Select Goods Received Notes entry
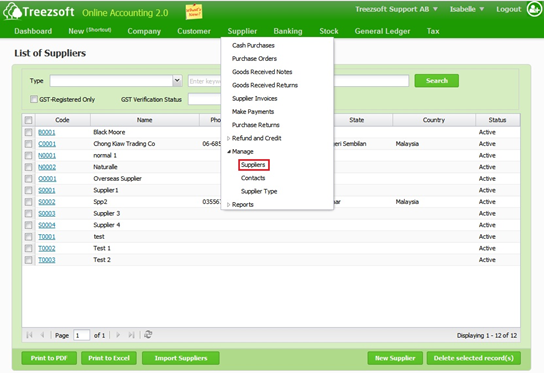This screenshot has height=373, width=544. click(x=262, y=72)
